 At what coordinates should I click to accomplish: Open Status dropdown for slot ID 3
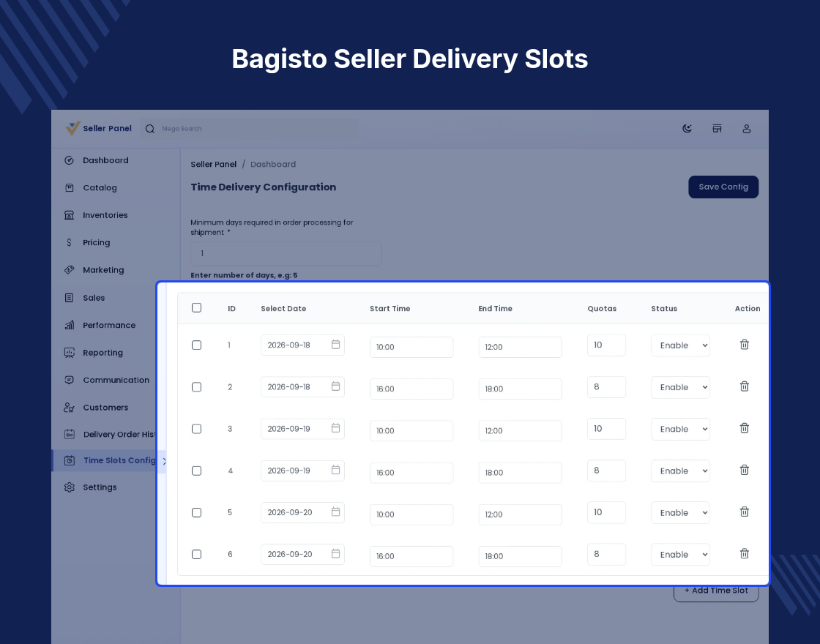click(x=680, y=429)
